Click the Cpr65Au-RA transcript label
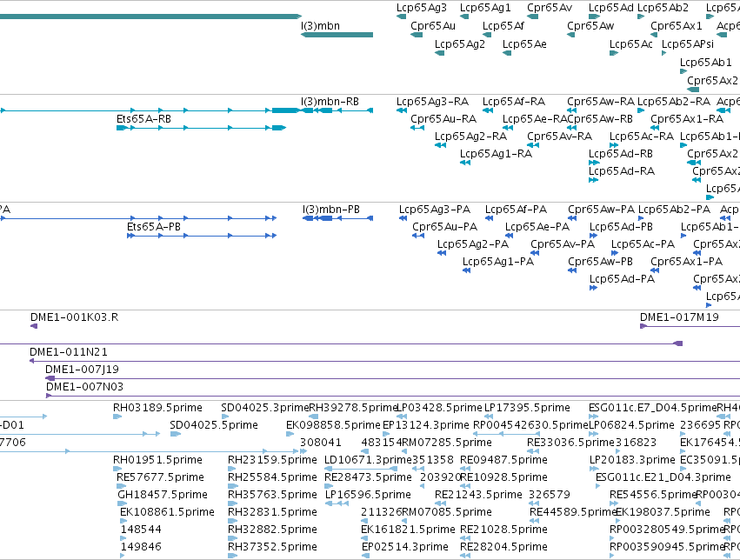 [x=443, y=119]
